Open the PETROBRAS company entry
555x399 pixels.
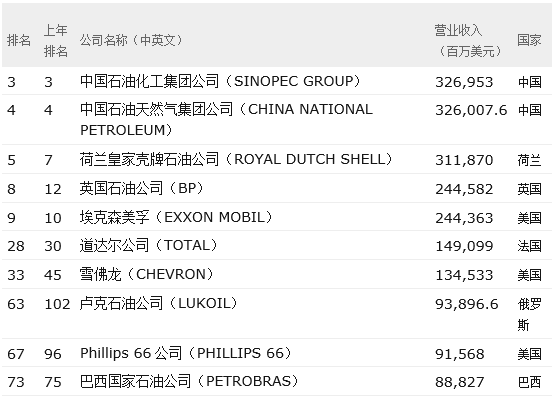pyautogui.click(x=190, y=382)
